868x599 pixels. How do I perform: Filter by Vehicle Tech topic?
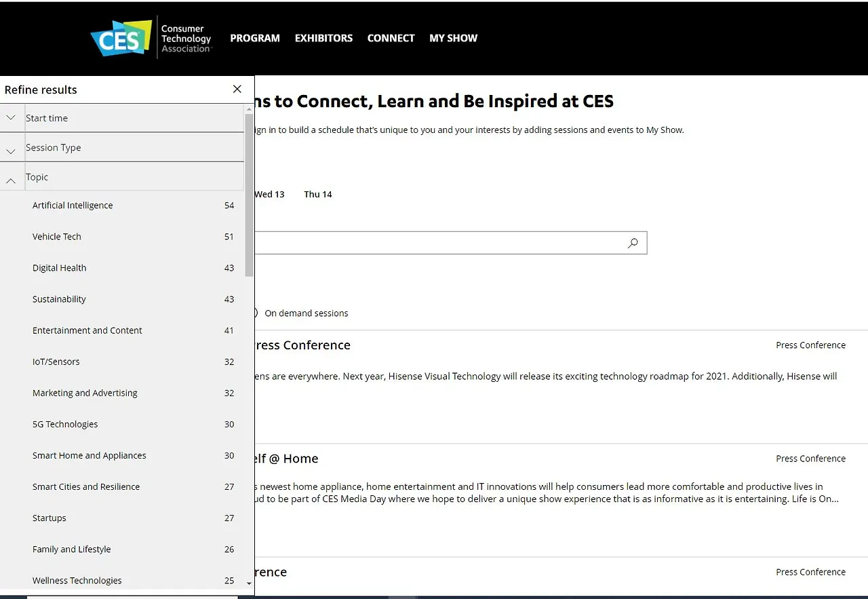point(122,237)
